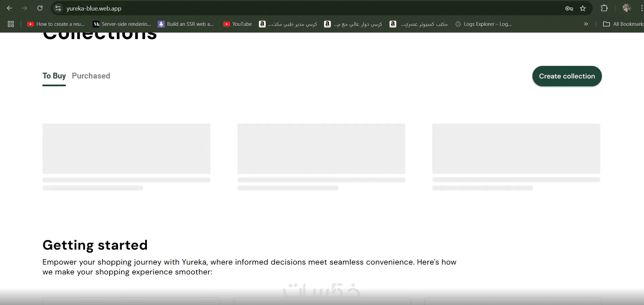The image size is (644, 305).
Task: Open the All Bookmarks folder
Action: coord(623,24)
